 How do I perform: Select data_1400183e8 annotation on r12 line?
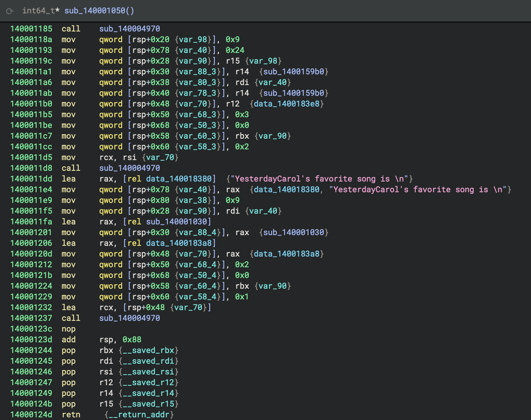click(287, 104)
